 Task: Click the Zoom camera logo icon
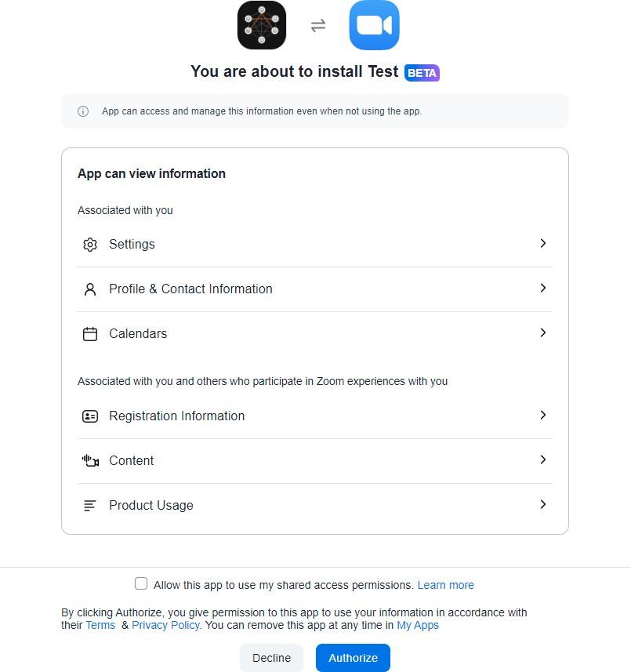coord(375,25)
